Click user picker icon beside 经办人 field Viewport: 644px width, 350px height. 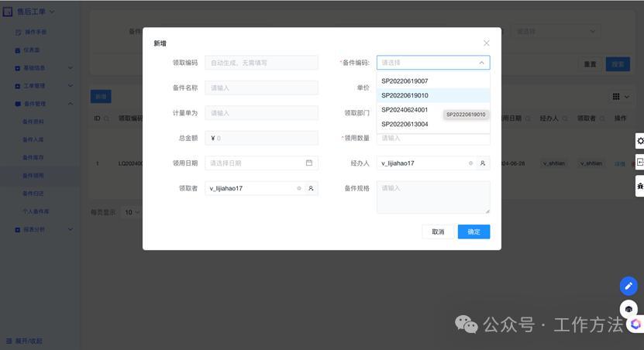[483, 163]
